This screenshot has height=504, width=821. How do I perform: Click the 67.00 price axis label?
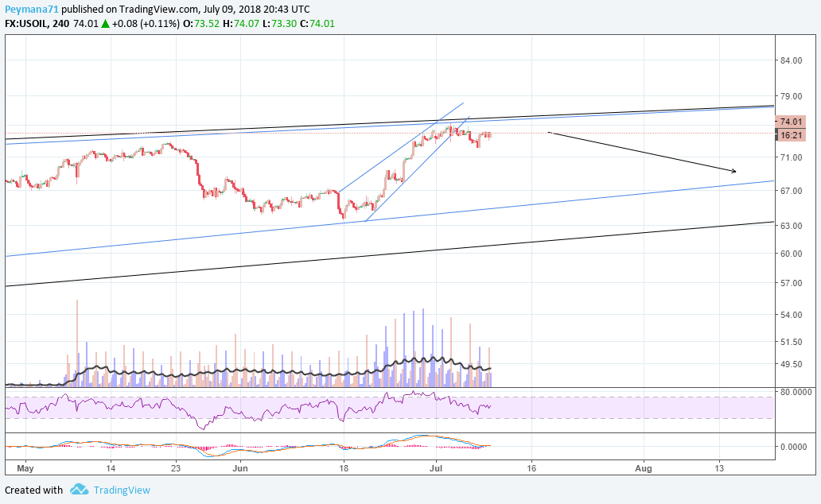791,191
